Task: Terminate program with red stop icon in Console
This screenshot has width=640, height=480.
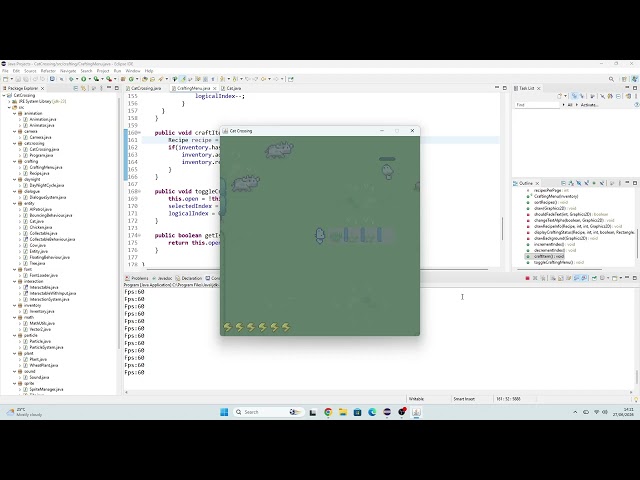Action: point(527,278)
